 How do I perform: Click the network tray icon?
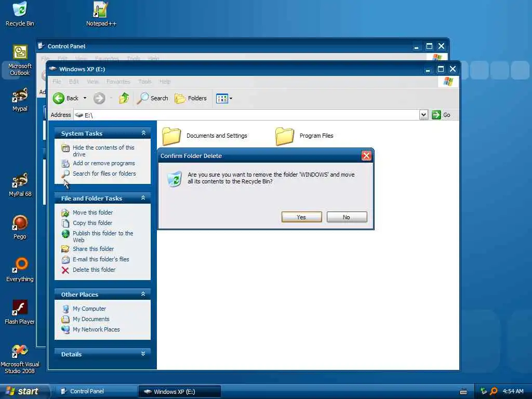[484, 391]
